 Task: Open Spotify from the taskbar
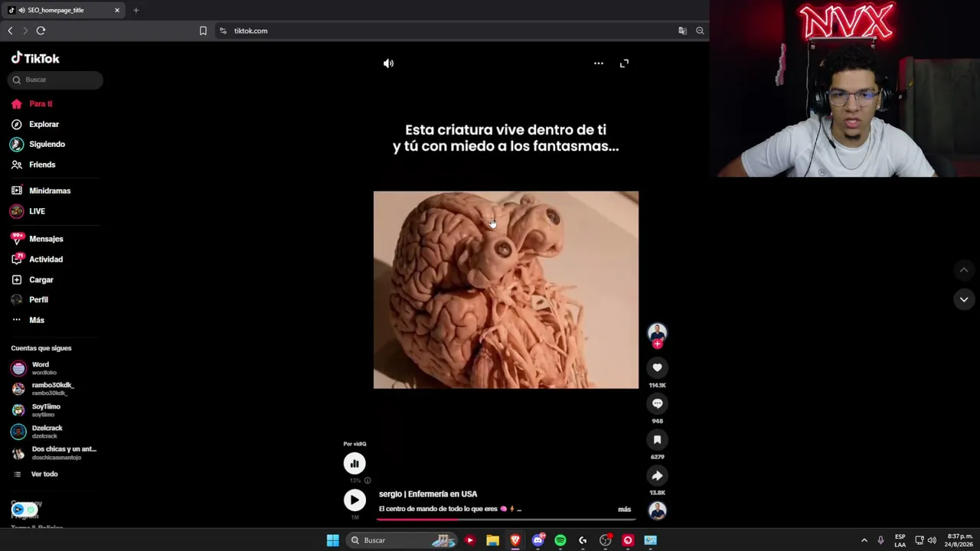560,540
